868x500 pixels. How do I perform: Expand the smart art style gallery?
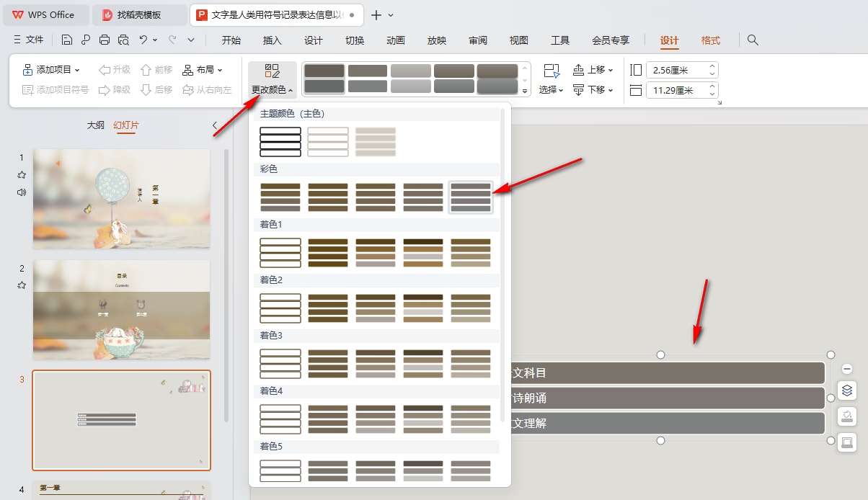pyautogui.click(x=525, y=91)
